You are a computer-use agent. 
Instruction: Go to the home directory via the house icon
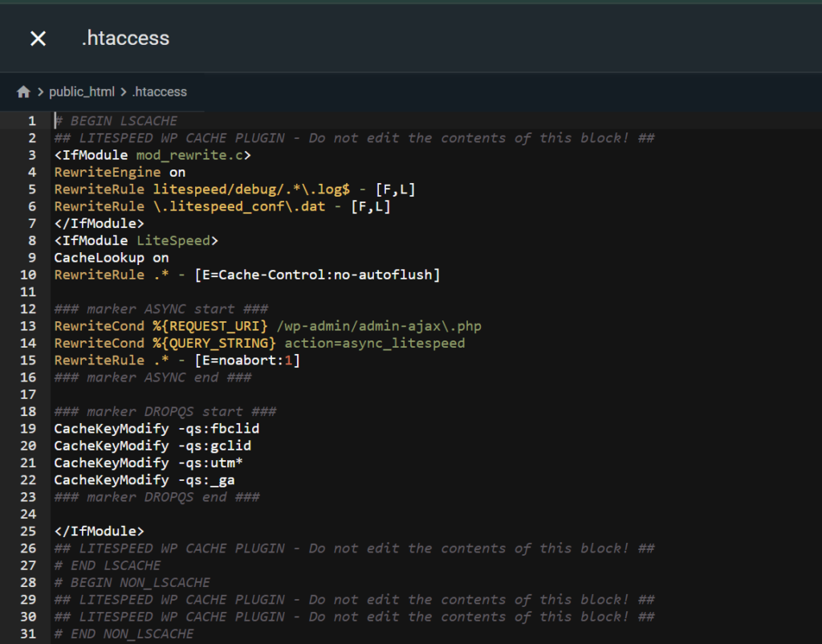(23, 92)
